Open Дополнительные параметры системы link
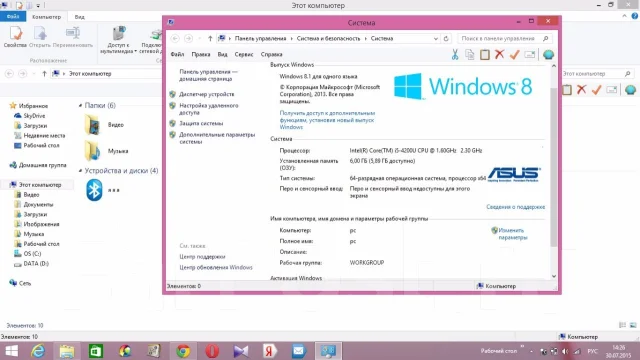Image resolution: width=640 pixels, height=360 pixels. [217, 138]
